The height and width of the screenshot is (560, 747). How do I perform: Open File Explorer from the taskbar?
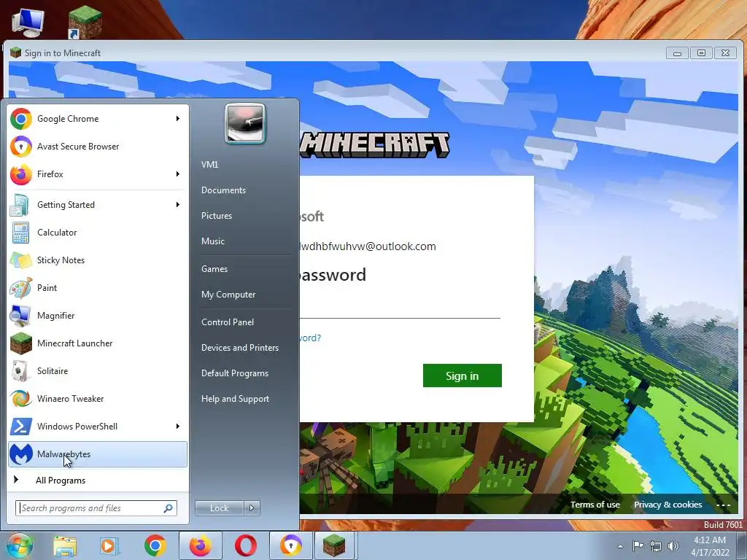click(65, 545)
